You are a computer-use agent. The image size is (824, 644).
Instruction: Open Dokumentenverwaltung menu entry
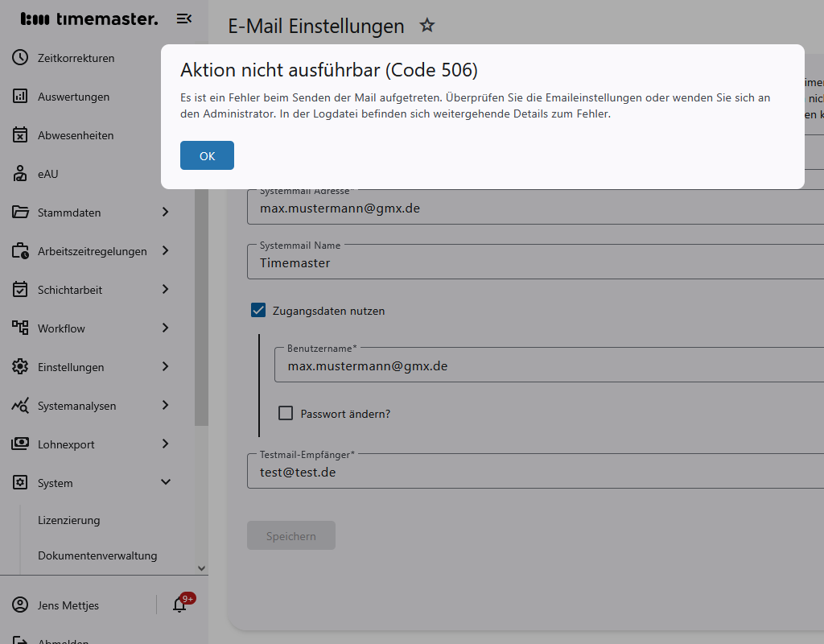click(97, 555)
